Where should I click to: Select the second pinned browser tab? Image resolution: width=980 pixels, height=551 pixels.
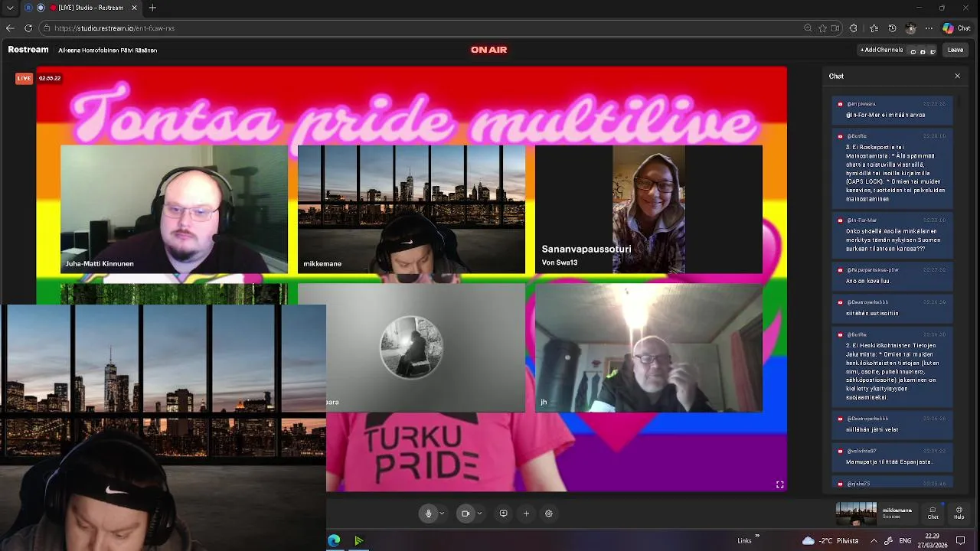[41, 8]
